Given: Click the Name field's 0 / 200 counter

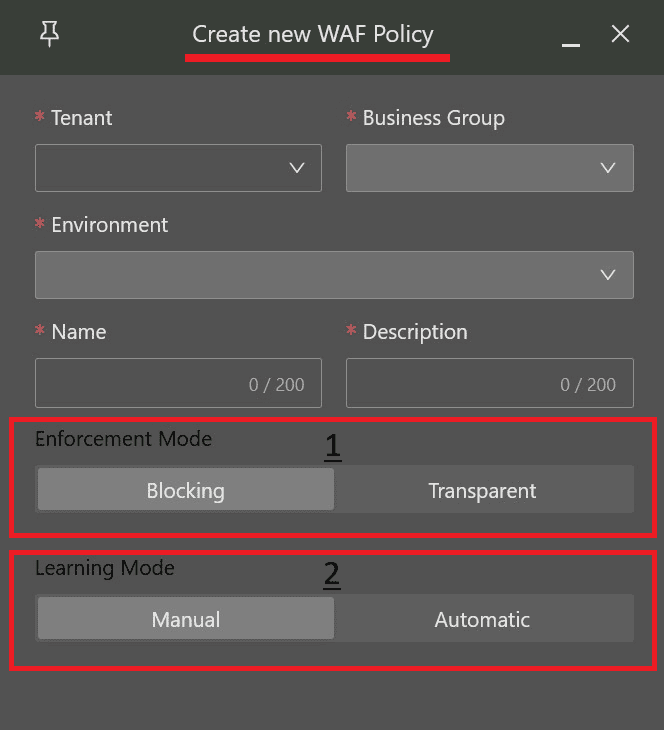Looking at the screenshot, I should coord(277,385).
